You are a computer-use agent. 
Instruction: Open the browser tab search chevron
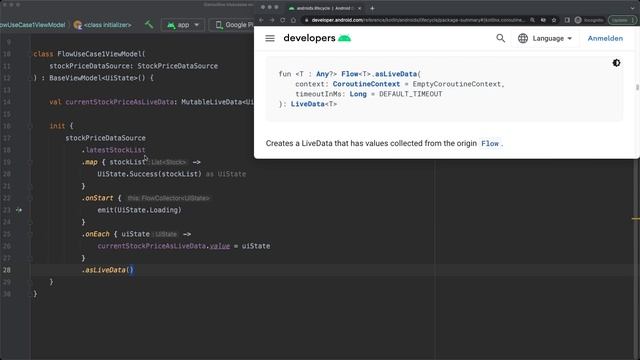pos(632,8)
